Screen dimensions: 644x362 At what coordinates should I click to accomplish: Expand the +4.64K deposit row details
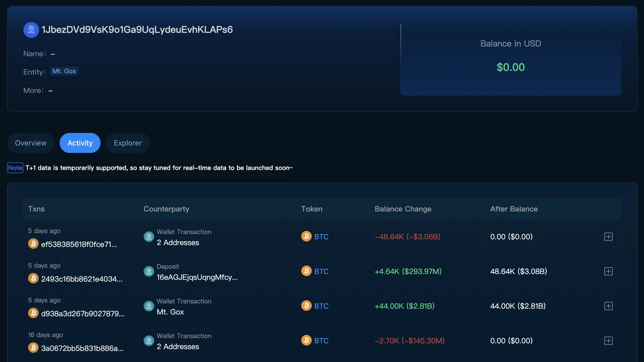pos(608,271)
